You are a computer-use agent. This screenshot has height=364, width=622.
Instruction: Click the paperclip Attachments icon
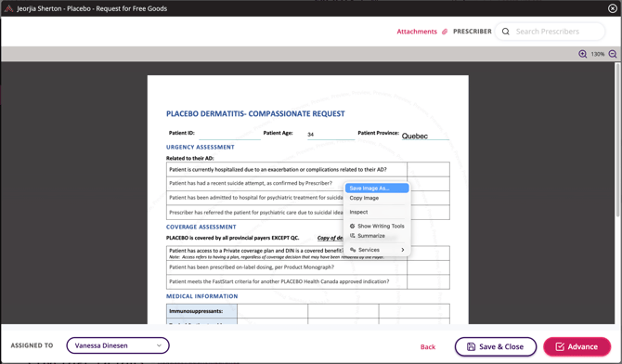[445, 32]
